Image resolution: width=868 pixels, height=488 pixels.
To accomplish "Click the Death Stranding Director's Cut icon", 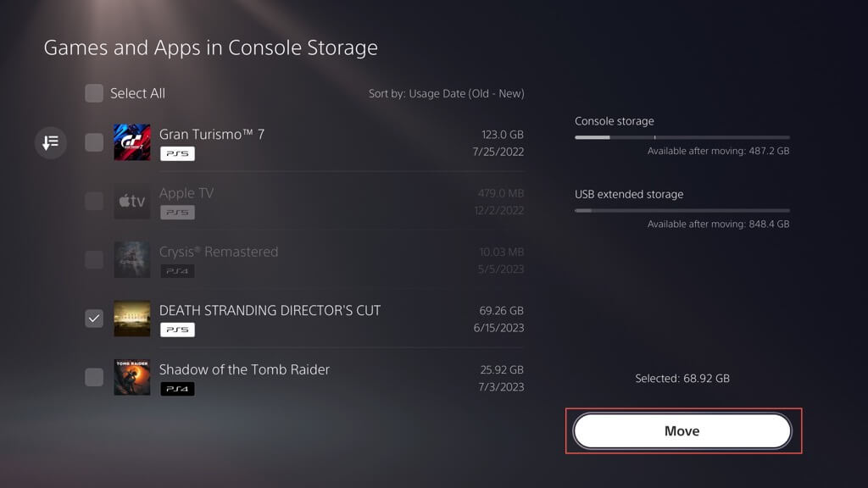I will click(x=131, y=319).
